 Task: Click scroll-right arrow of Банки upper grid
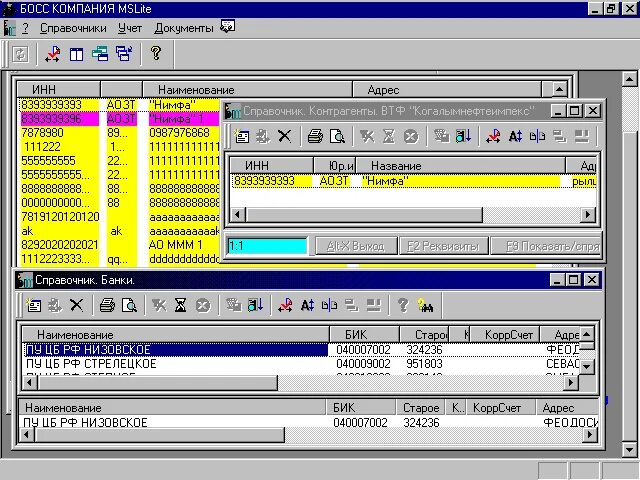(x=571, y=382)
